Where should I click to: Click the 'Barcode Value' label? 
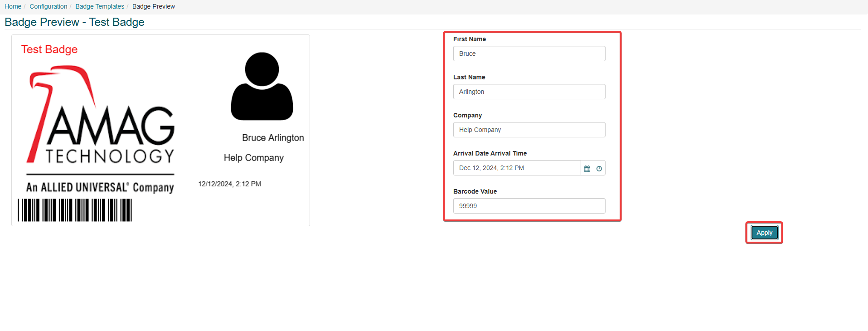[475, 191]
